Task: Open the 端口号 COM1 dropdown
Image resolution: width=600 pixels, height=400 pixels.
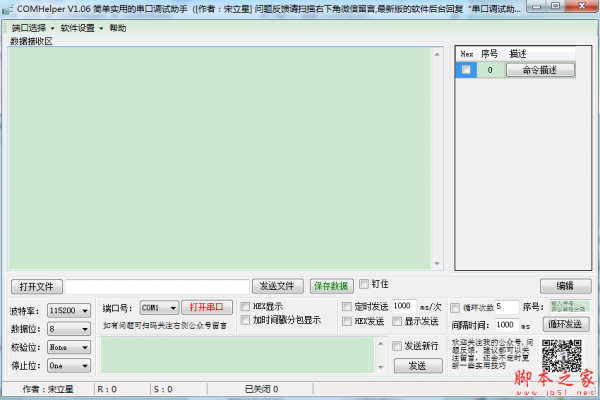Action: (159, 308)
